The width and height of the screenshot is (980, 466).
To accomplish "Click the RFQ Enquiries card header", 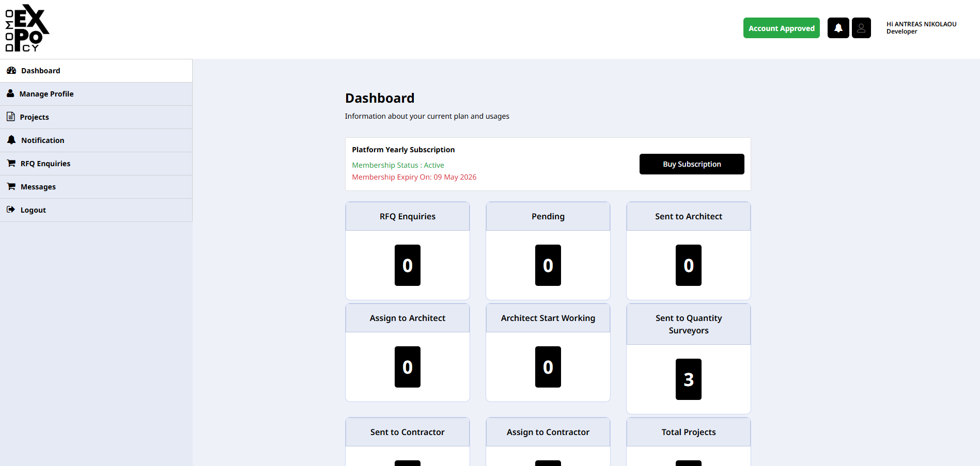I will click(x=408, y=216).
